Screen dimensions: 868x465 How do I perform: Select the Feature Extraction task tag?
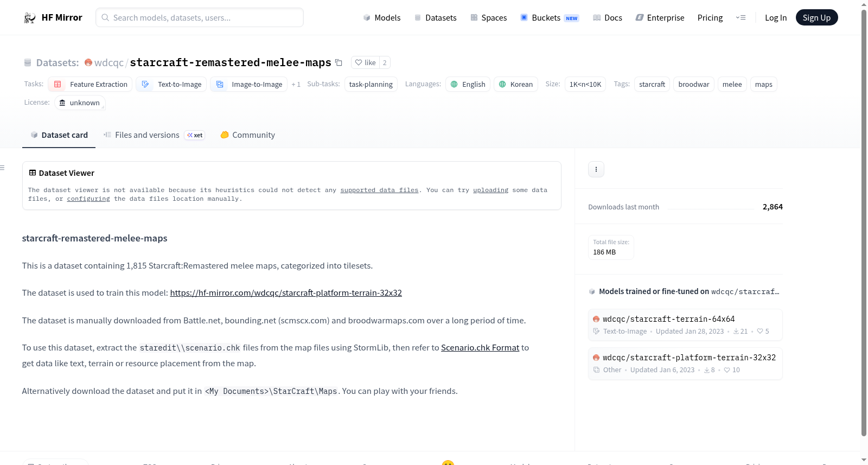(x=90, y=84)
